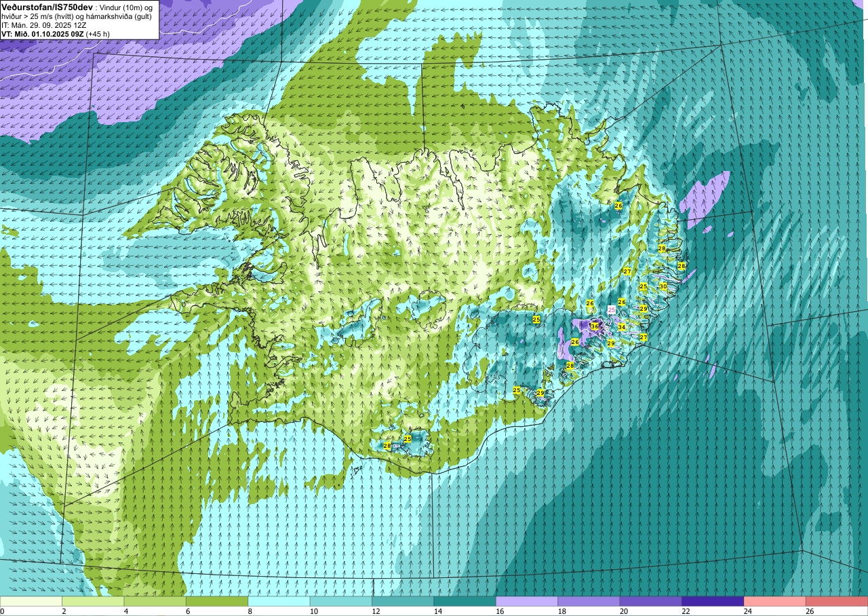The height and width of the screenshot is (616, 868).
Task: Select the light pink 24–26 m/s legend swatch
Action: [x=775, y=602]
